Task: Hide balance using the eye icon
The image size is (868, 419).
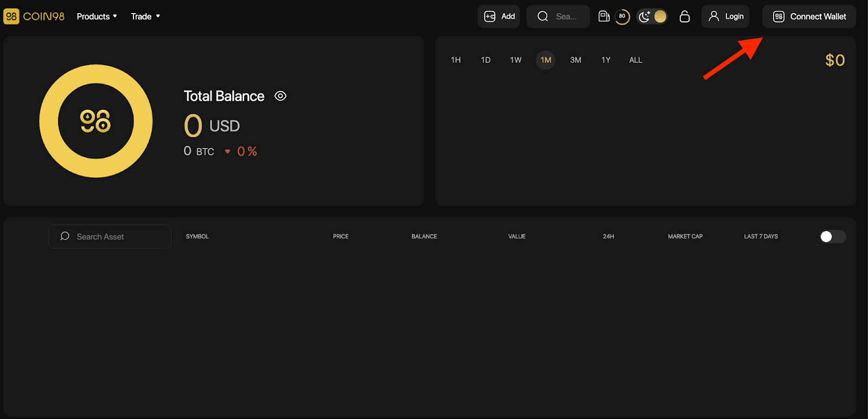Action: coord(280,96)
